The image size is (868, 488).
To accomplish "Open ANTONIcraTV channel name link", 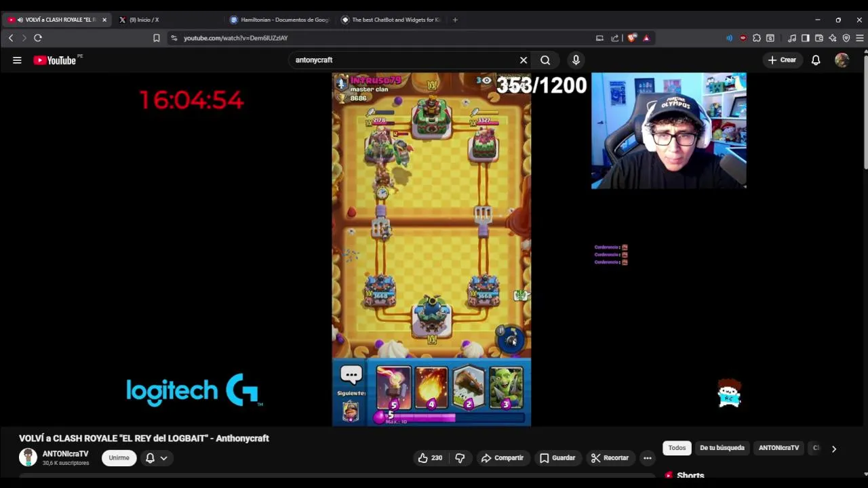I will tap(65, 454).
